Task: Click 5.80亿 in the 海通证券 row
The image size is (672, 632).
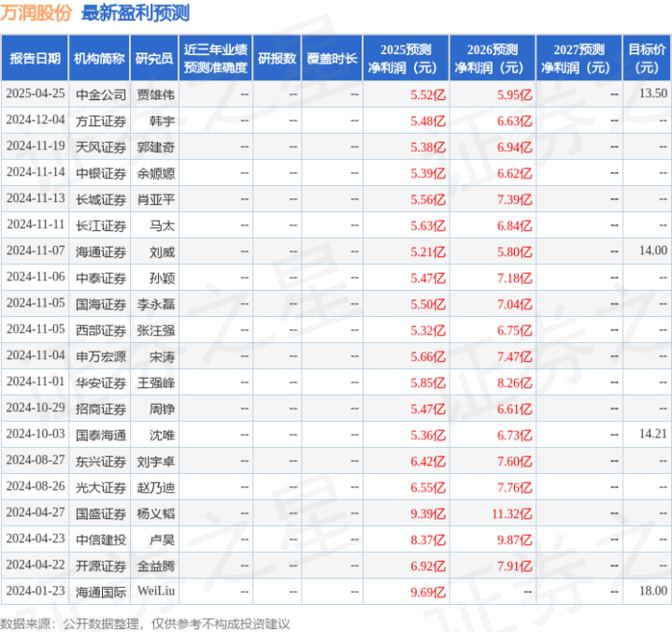Action: [514, 252]
